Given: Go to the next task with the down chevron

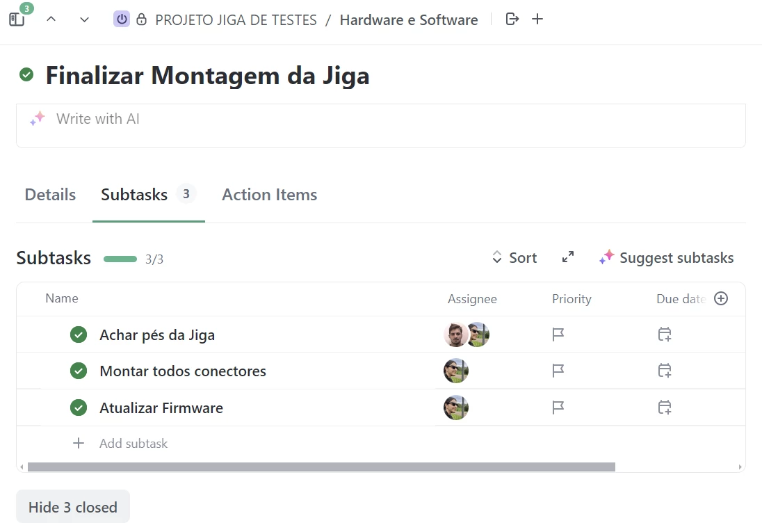Looking at the screenshot, I should pos(85,19).
